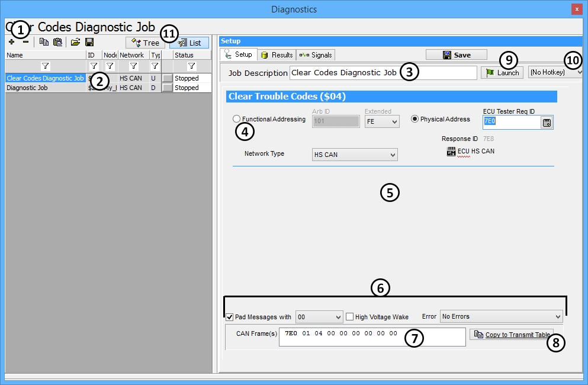Click the open folder icon
Viewport: 588px width, 385px height.
point(75,42)
